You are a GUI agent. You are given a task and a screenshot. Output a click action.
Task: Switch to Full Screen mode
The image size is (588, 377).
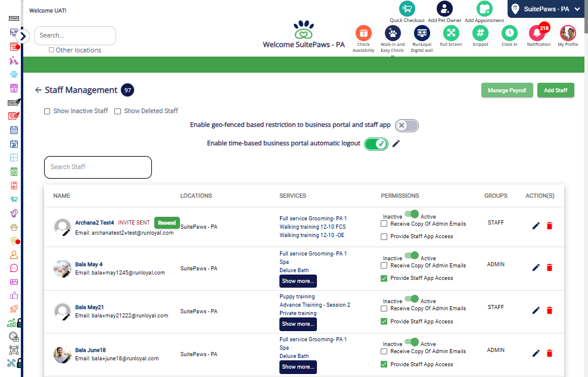[451, 33]
